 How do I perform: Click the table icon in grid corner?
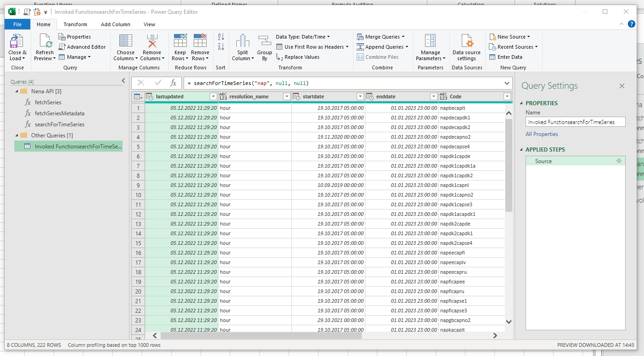[138, 96]
